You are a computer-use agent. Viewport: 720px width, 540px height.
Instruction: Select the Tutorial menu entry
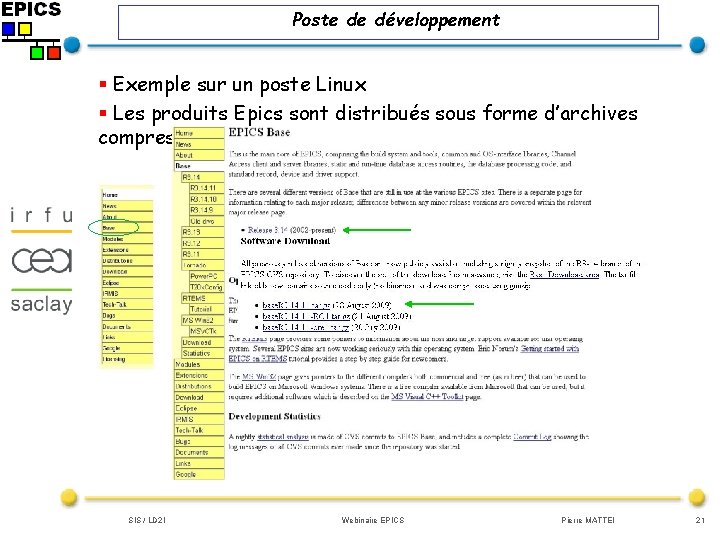point(207,309)
